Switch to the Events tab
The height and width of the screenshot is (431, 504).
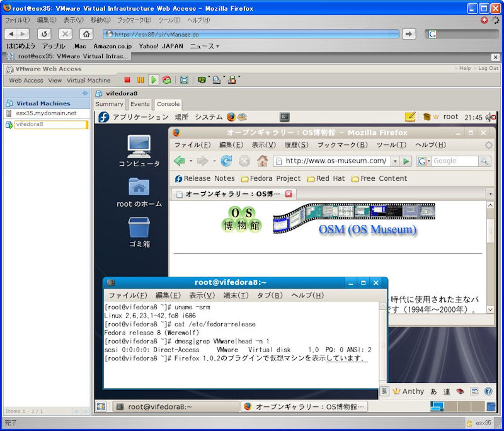[x=140, y=104]
